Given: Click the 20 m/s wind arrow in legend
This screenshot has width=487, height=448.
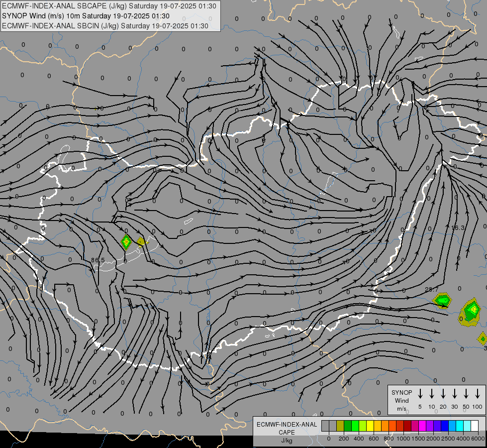Looking at the screenshot, I should click(x=443, y=394).
